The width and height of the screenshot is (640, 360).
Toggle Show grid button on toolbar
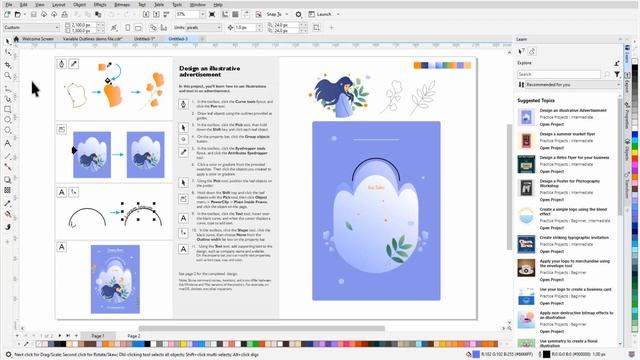tap(236, 14)
